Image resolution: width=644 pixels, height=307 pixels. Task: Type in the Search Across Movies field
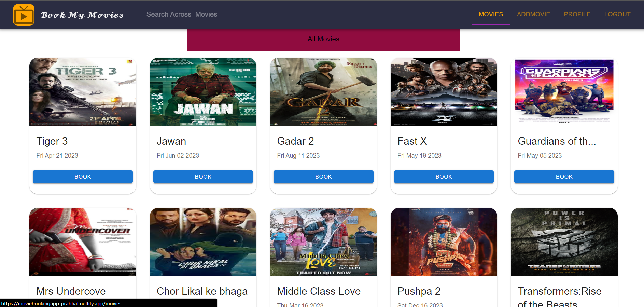pyautogui.click(x=303, y=14)
